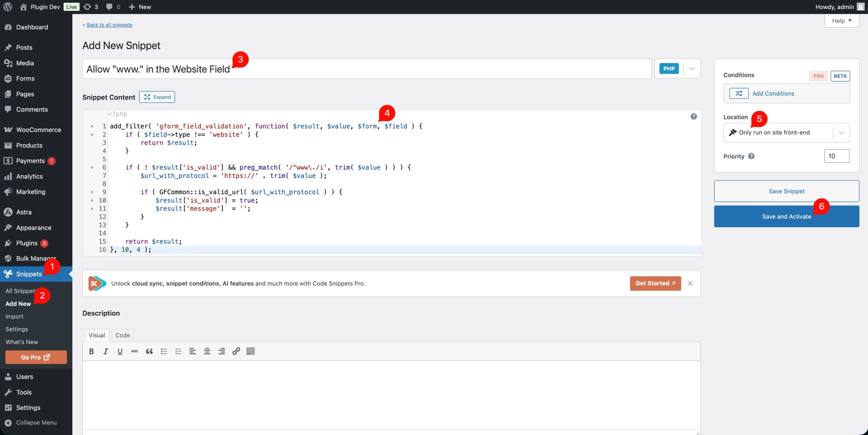Open Plugin Dev site home icon

pyautogui.click(x=23, y=7)
